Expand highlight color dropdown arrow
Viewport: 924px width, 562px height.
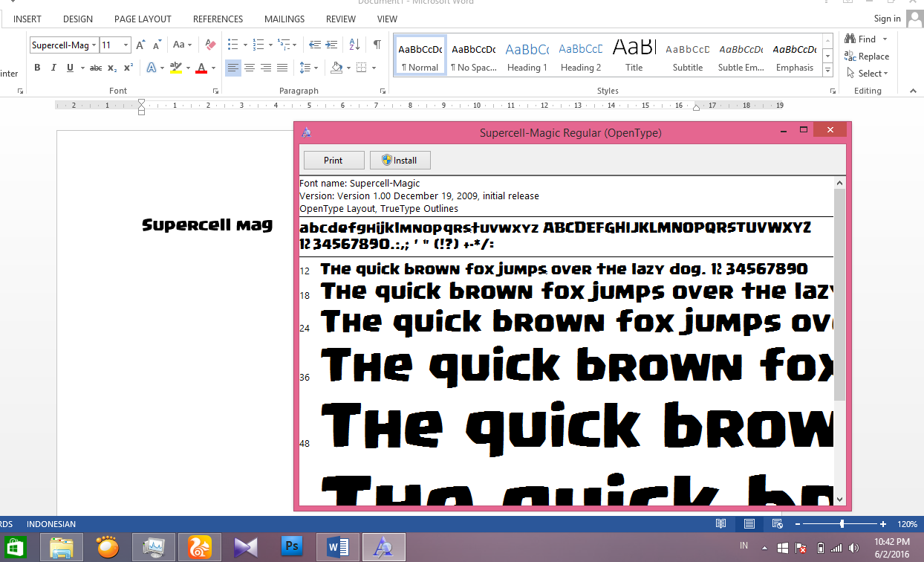pyautogui.click(x=188, y=68)
